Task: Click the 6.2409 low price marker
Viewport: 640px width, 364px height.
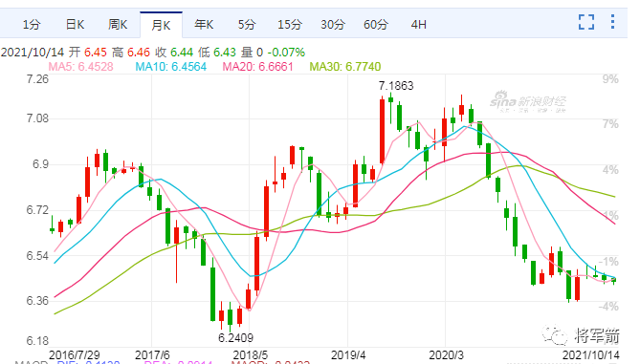Action: tap(235, 338)
